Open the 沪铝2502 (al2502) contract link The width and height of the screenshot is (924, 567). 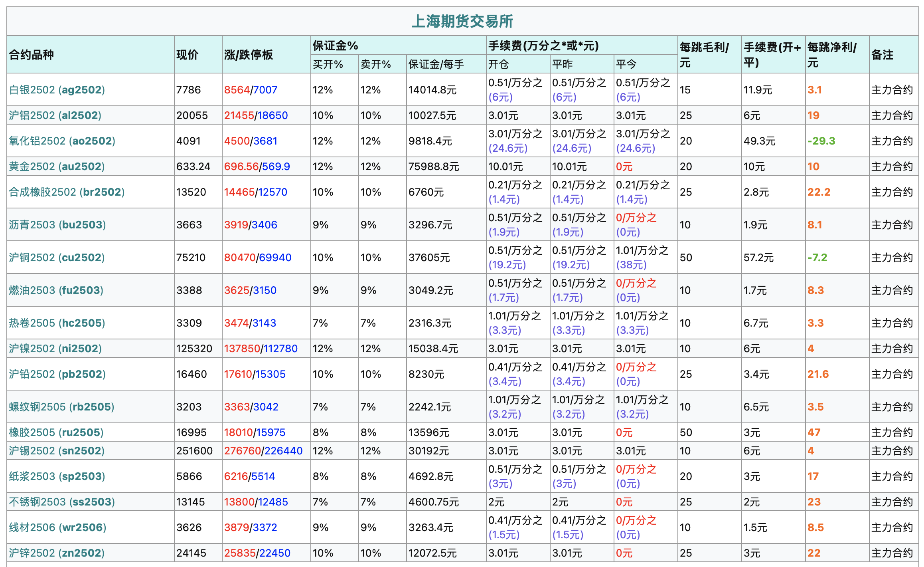pyautogui.click(x=55, y=115)
